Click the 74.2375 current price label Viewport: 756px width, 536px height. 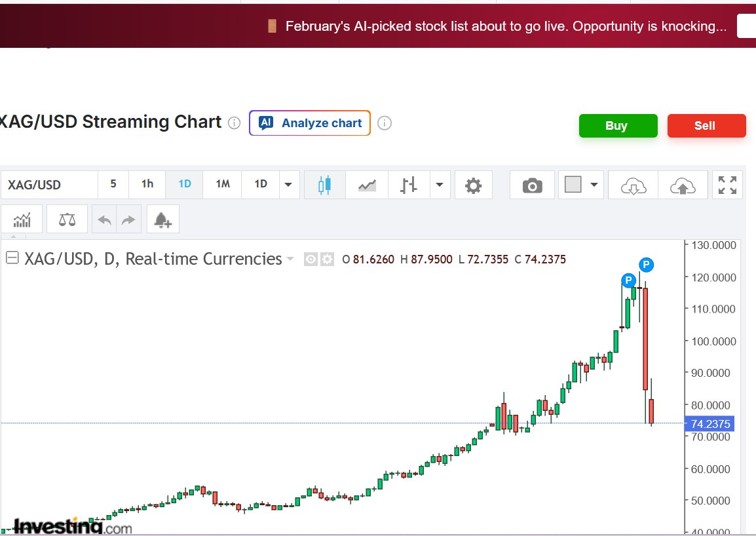709,424
